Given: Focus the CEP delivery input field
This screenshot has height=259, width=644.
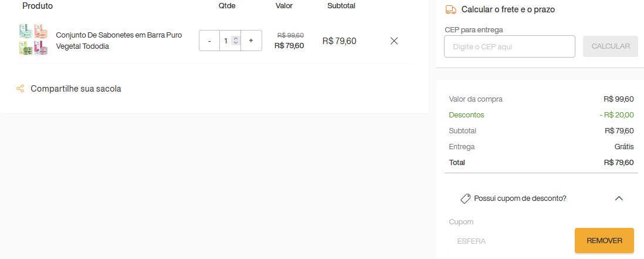Looking at the screenshot, I should pyautogui.click(x=509, y=46).
